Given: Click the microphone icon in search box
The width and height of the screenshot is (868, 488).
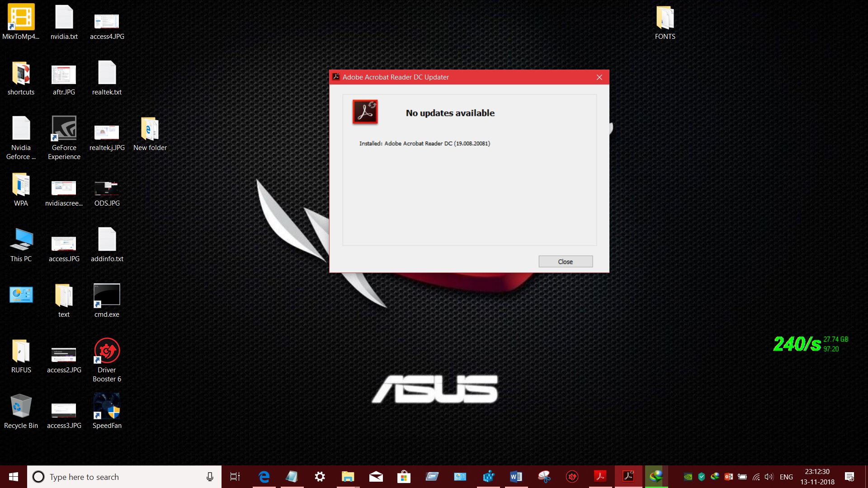Looking at the screenshot, I should (210, 477).
